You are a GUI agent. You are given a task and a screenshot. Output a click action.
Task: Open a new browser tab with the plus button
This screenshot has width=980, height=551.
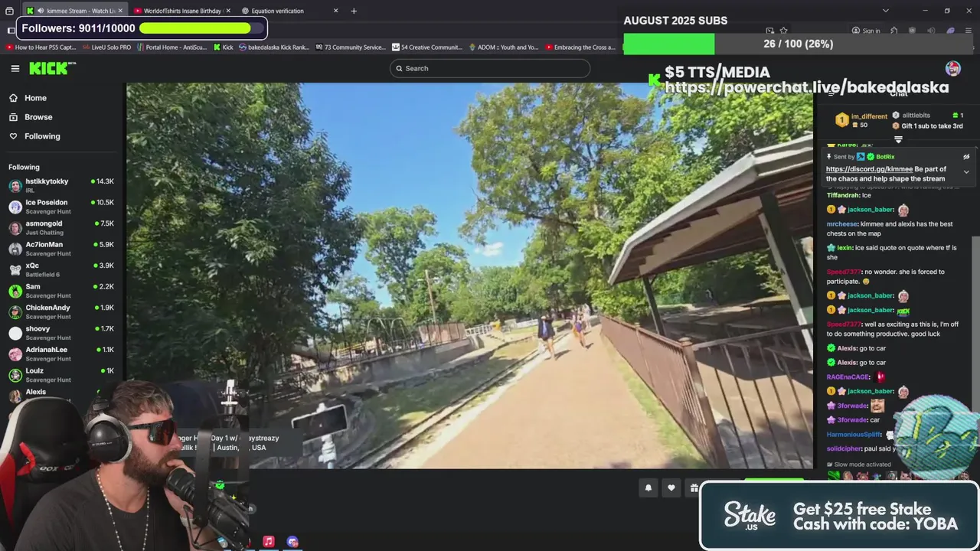pos(354,11)
